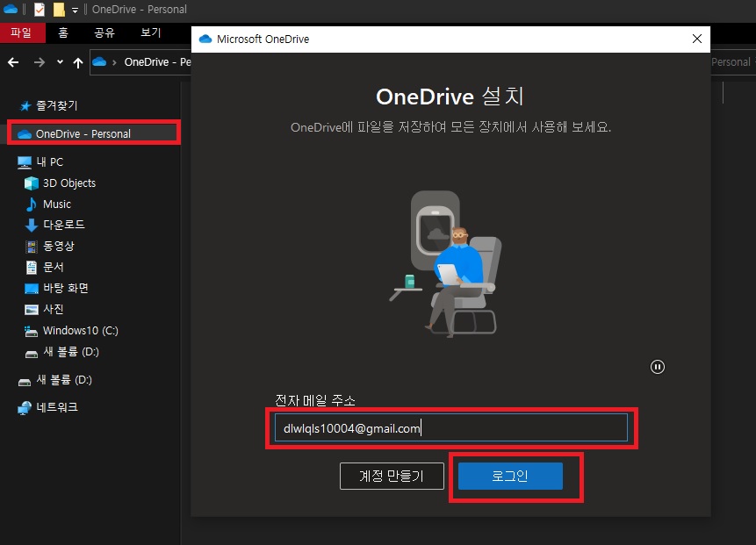756x545 pixels.
Task: Click the document icon beside 문서
Action: [x=32, y=268]
